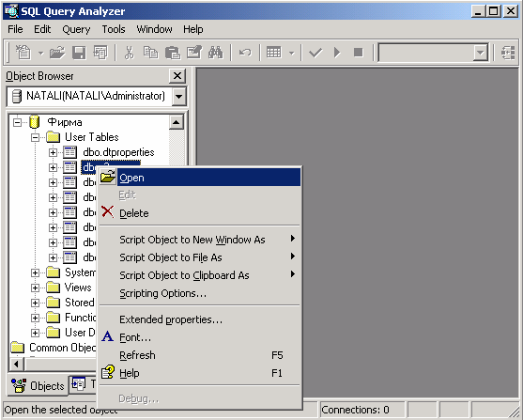Maximize the SQL Query Analyzer window
This screenshot has width=523, height=420.
pyautogui.click(x=494, y=11)
